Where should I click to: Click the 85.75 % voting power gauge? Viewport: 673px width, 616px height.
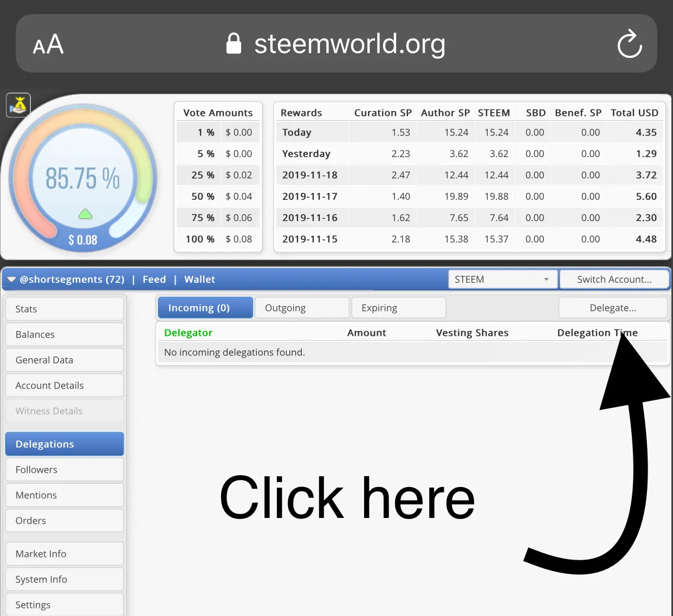click(82, 178)
